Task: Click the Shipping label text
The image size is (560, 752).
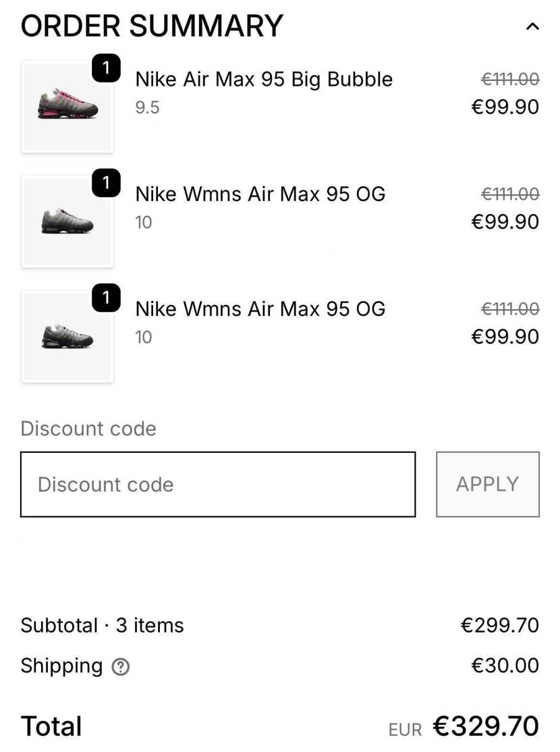Action: (x=61, y=666)
